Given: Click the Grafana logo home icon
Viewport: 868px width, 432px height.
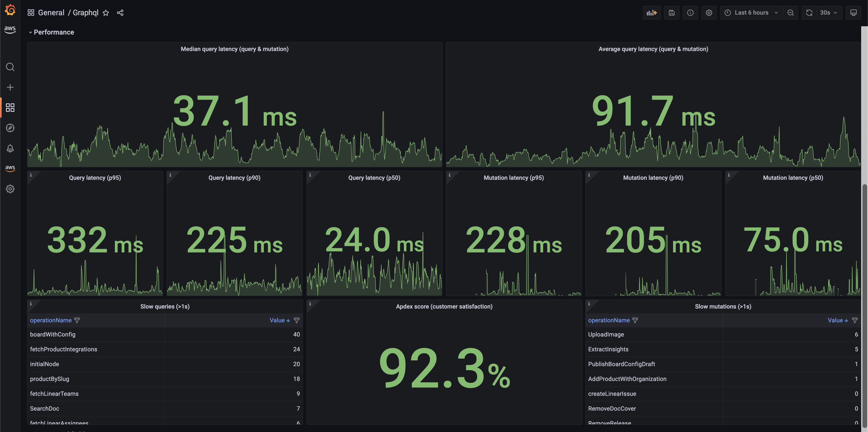Looking at the screenshot, I should [x=10, y=10].
